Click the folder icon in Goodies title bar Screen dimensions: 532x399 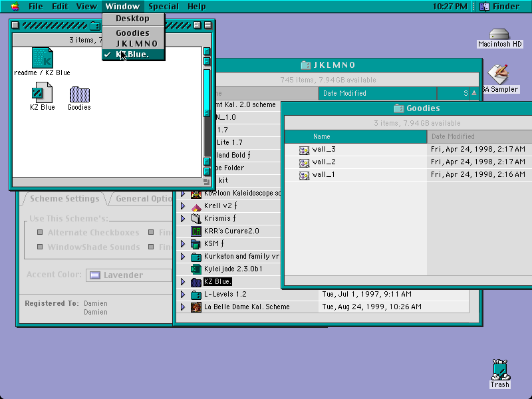pos(398,108)
